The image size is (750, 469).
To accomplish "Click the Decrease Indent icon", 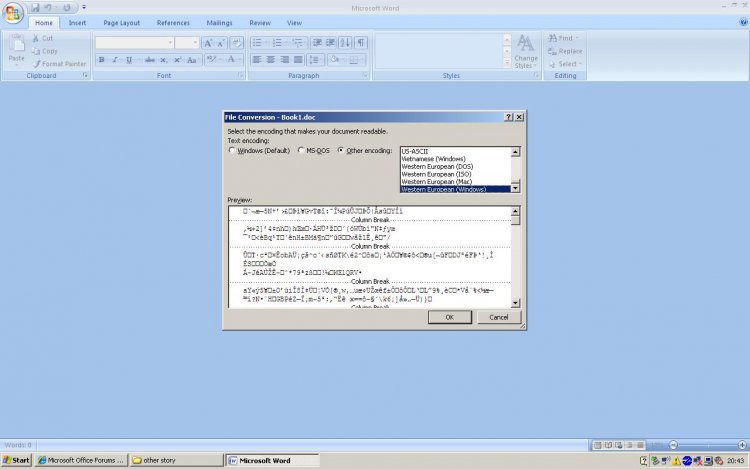I will click(317, 43).
